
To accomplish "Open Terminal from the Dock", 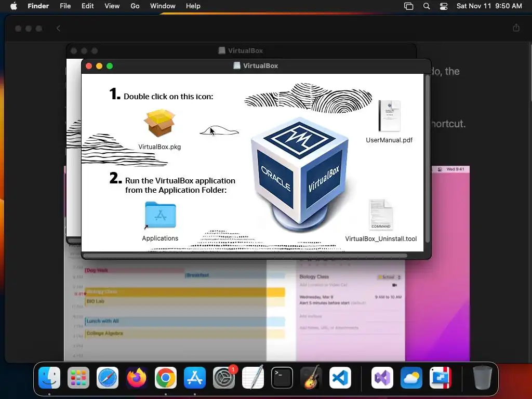I will (x=282, y=378).
